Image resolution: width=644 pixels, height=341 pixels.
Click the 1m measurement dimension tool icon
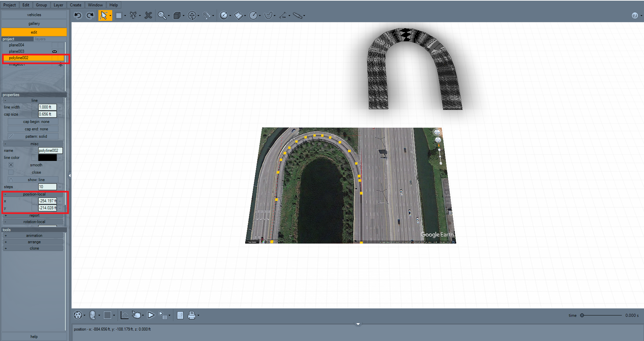pyautogui.click(x=283, y=15)
